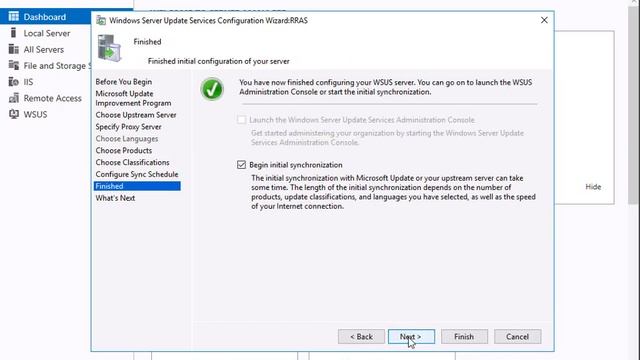Click the IIS icon in sidebar

(13, 82)
